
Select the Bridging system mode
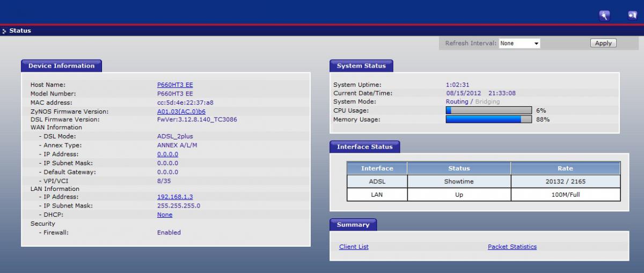point(487,102)
